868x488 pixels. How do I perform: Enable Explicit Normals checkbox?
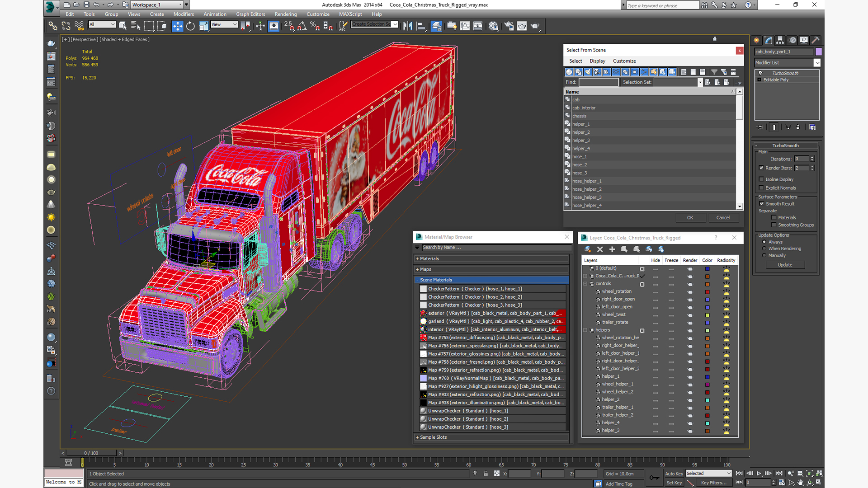[762, 188]
